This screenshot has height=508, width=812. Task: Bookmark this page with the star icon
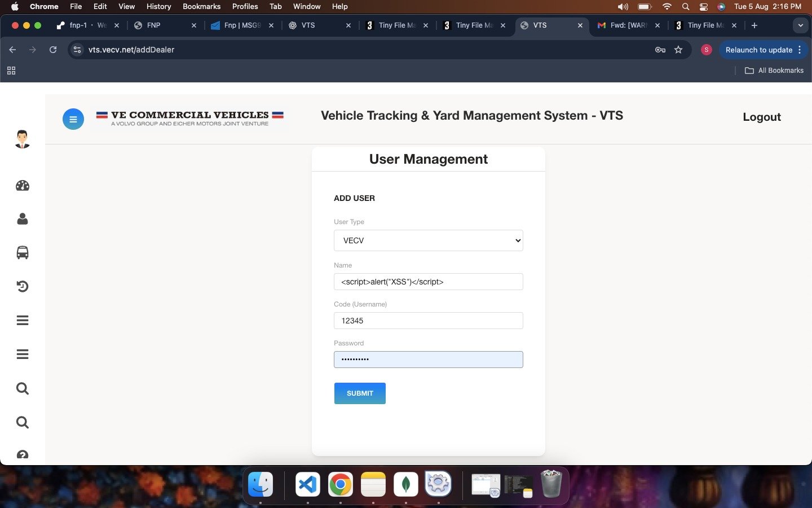coord(678,50)
